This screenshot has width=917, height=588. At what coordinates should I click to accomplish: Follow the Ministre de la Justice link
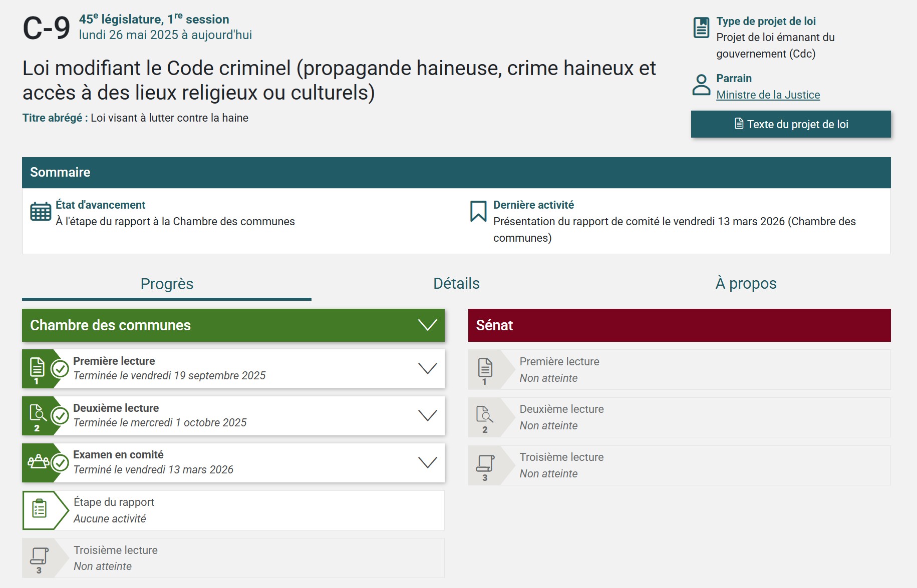768,95
